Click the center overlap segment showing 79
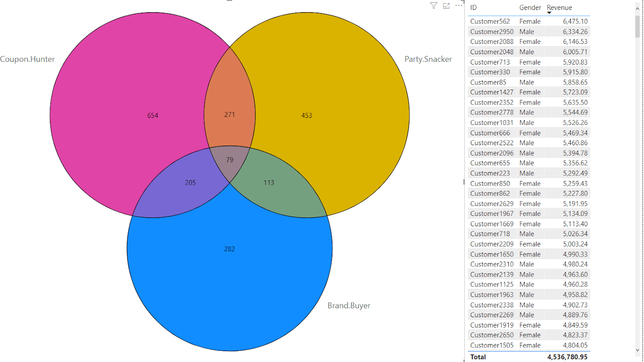644x362 pixels. pyautogui.click(x=230, y=160)
